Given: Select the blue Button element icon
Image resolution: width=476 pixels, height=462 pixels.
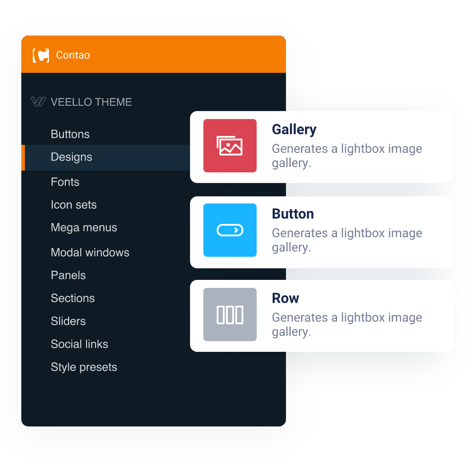Looking at the screenshot, I should 230,230.
